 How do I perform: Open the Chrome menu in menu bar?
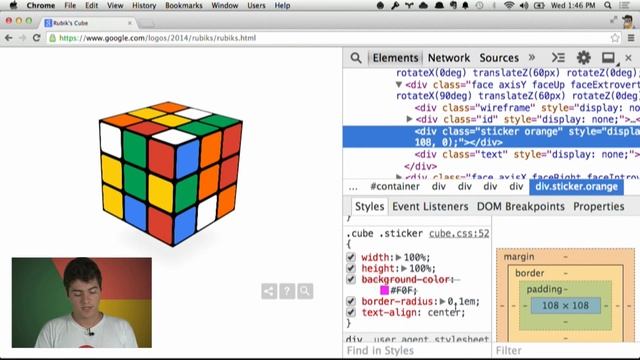40,5
